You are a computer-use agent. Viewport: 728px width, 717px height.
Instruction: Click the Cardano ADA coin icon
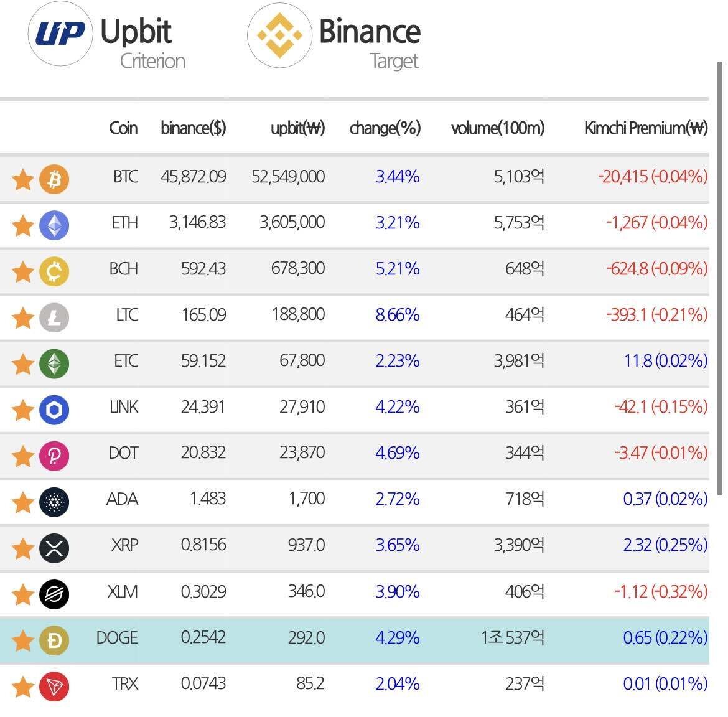pos(54,502)
